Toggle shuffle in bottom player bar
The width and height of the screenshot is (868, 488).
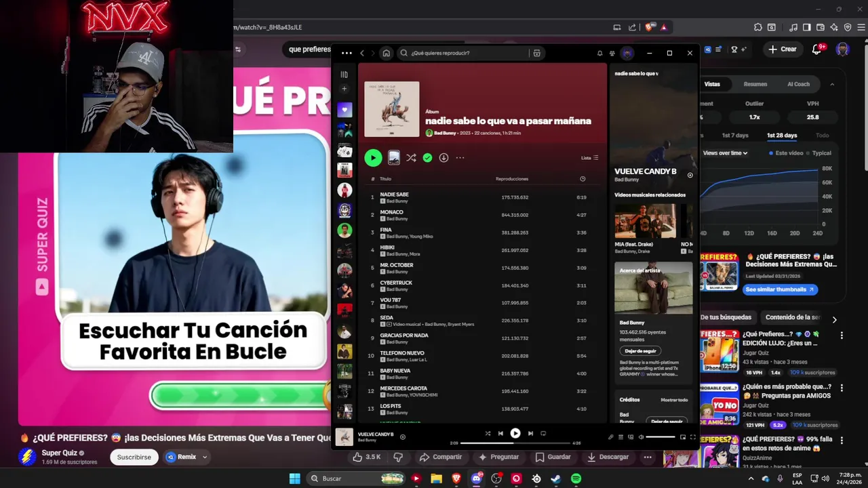click(x=488, y=433)
